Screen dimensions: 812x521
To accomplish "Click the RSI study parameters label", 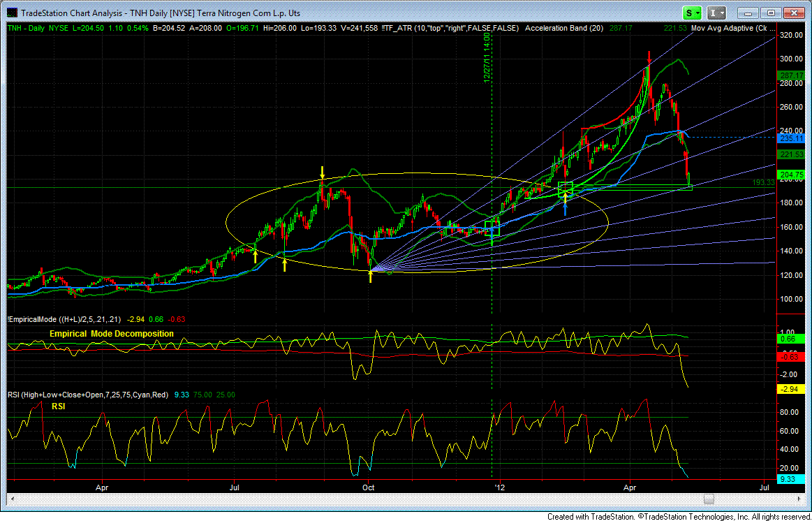I will pyautogui.click(x=88, y=395).
